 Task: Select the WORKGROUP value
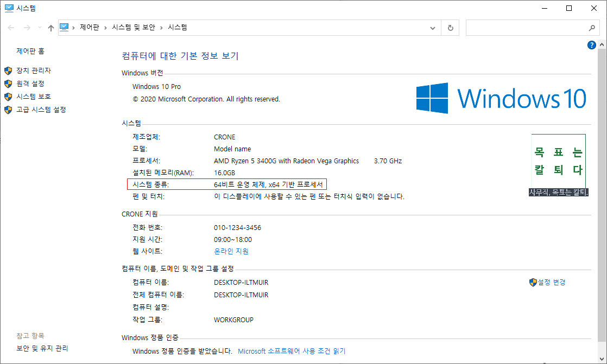233,320
